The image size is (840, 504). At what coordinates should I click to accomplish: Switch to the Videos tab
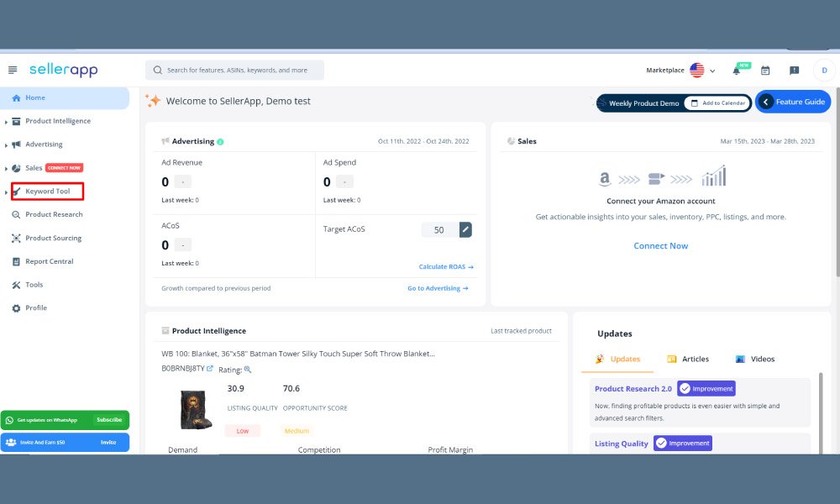(755, 359)
